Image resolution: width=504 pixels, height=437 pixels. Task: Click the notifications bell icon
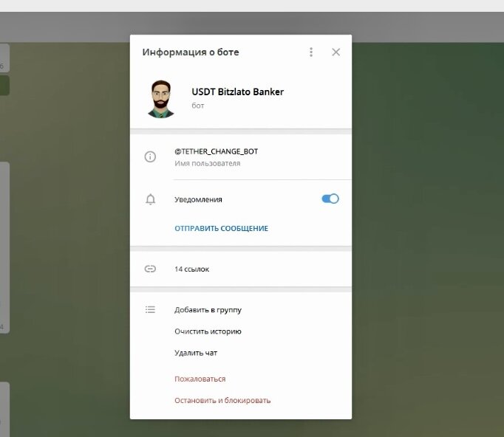(x=150, y=199)
